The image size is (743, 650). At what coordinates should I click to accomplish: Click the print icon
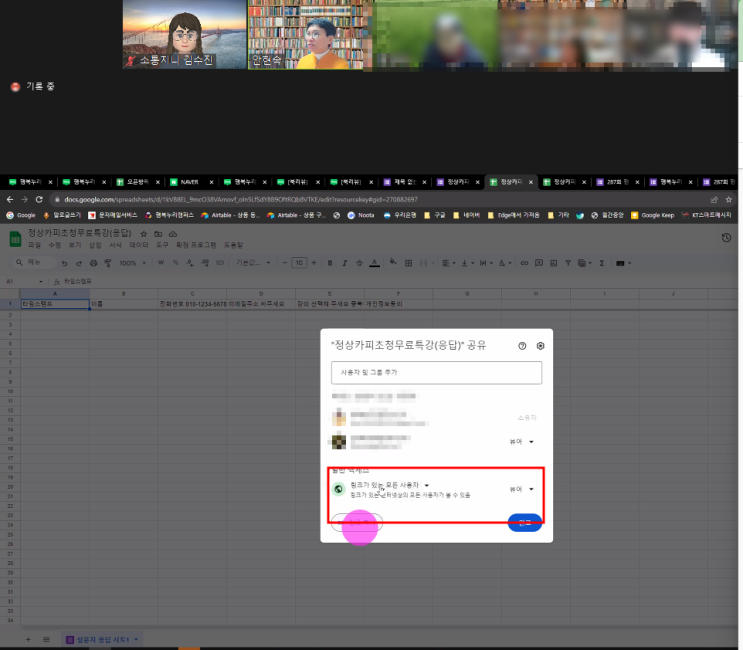coord(93,263)
